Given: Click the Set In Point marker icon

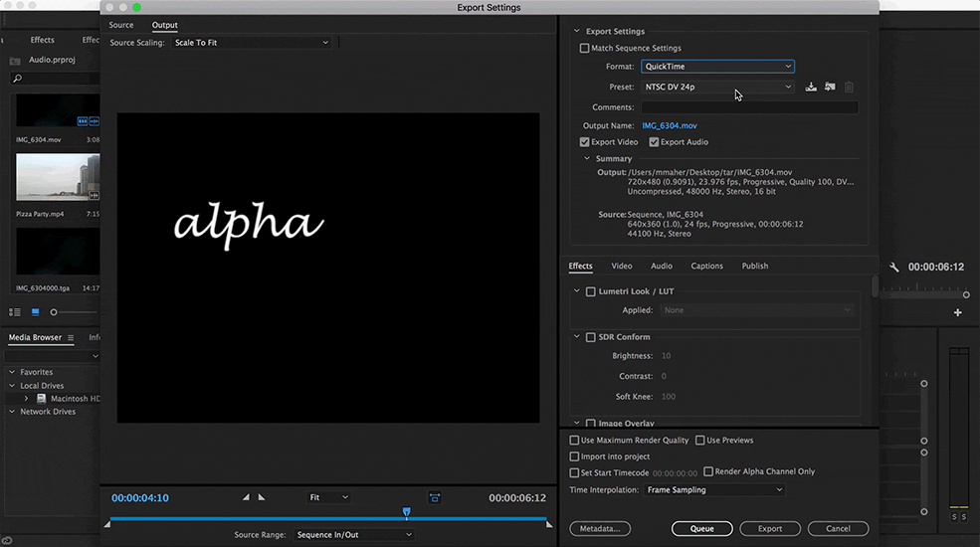Looking at the screenshot, I should tap(246, 497).
